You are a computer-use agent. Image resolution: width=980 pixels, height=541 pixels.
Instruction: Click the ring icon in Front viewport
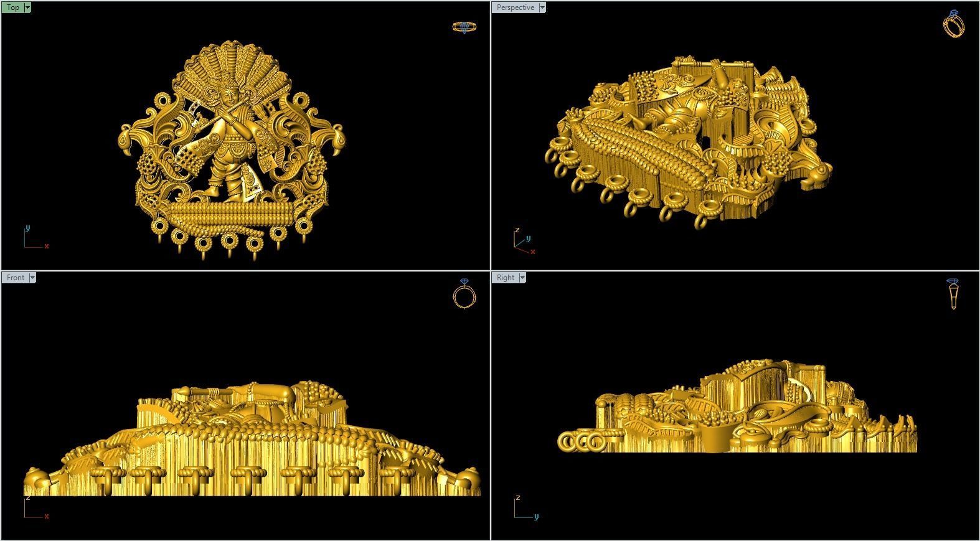(464, 294)
